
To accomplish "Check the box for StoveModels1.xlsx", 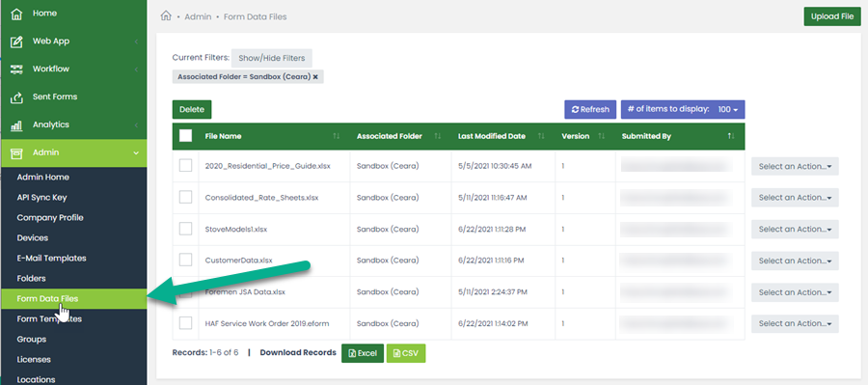I will (x=186, y=229).
